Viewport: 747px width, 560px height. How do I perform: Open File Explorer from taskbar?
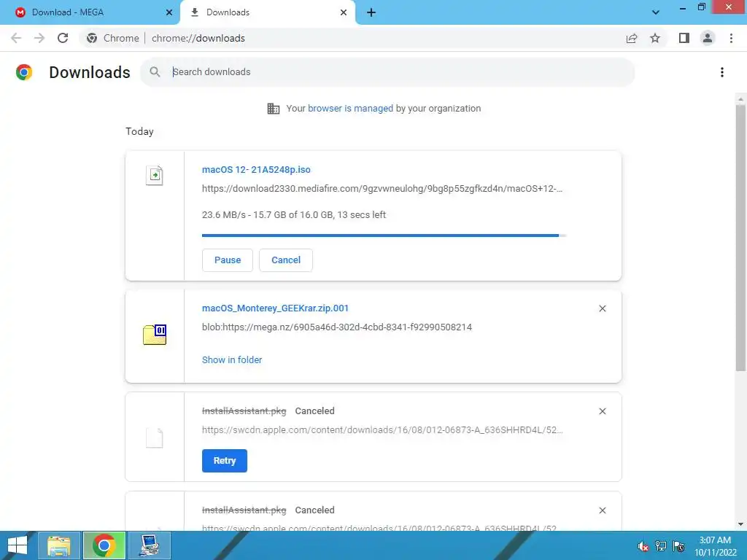(x=59, y=545)
